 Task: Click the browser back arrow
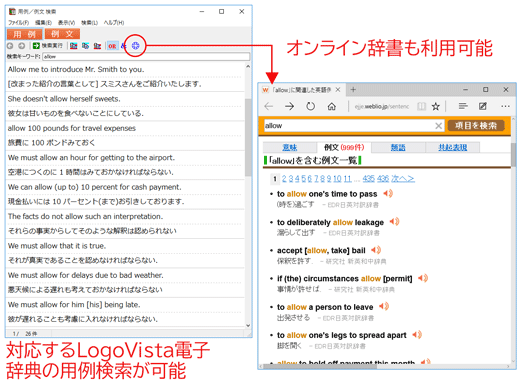point(269,106)
